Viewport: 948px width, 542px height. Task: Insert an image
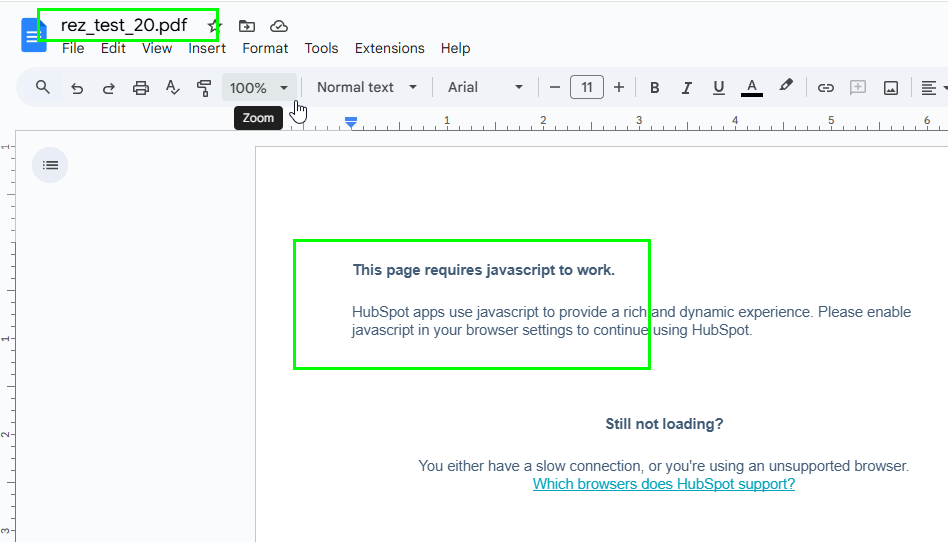(891, 88)
